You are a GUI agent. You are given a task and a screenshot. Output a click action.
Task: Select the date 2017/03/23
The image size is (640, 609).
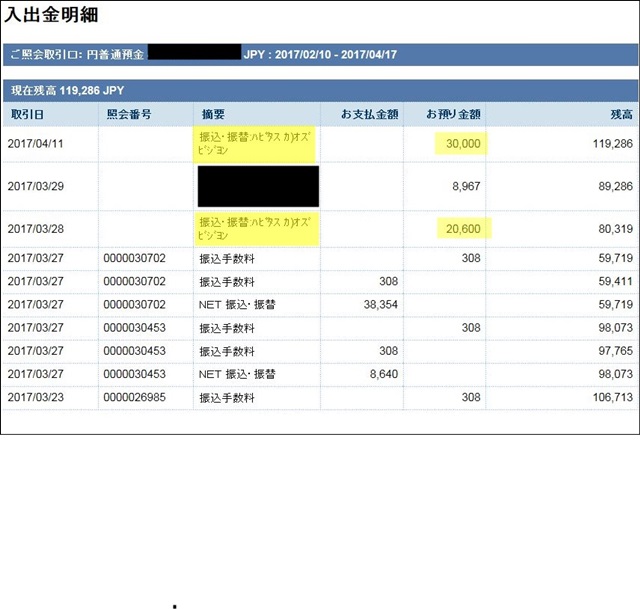(x=36, y=397)
